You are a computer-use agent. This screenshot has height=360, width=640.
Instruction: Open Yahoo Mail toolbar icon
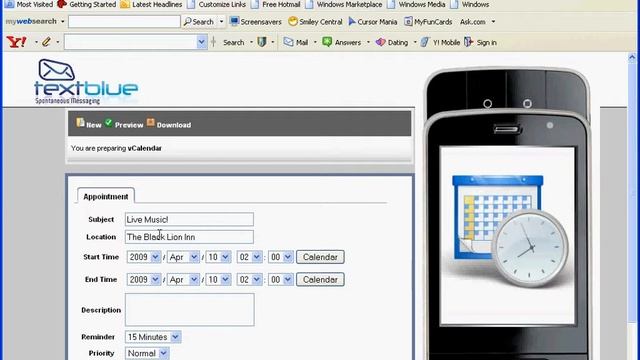pyautogui.click(x=296, y=42)
